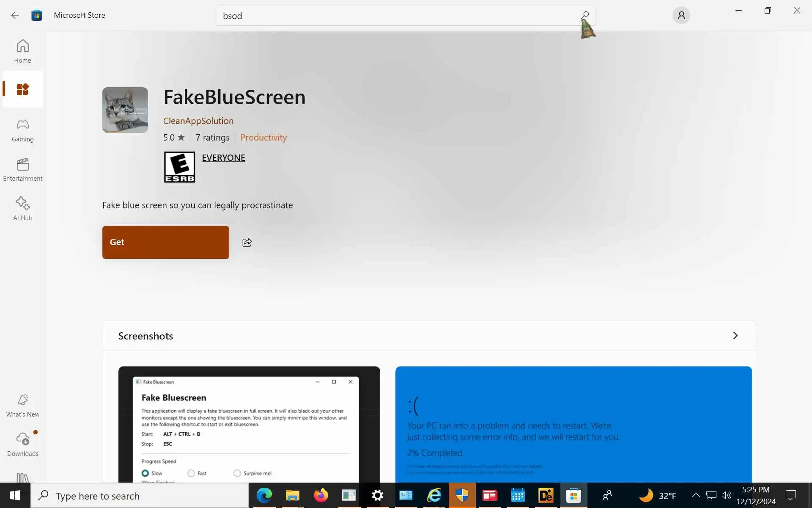Click the share icon beside Get

(x=247, y=243)
